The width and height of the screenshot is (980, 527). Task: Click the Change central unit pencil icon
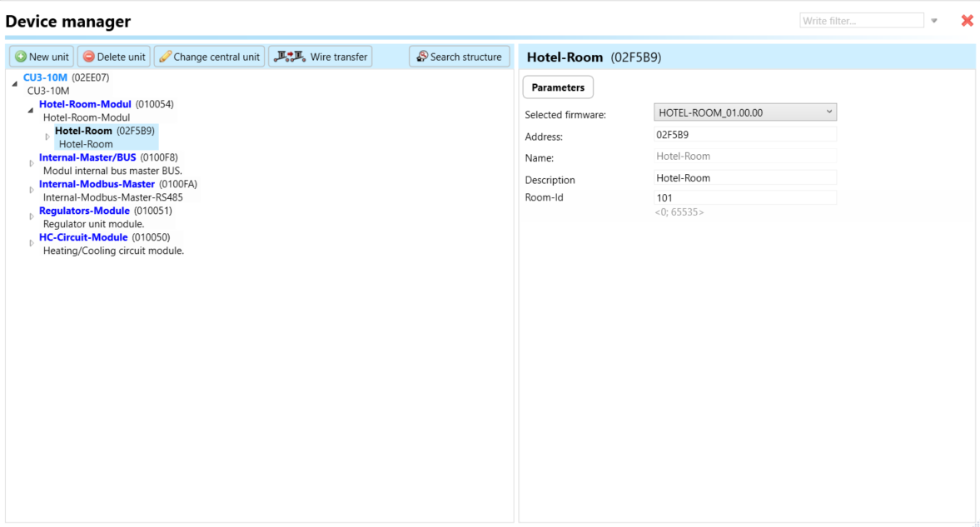coord(165,57)
